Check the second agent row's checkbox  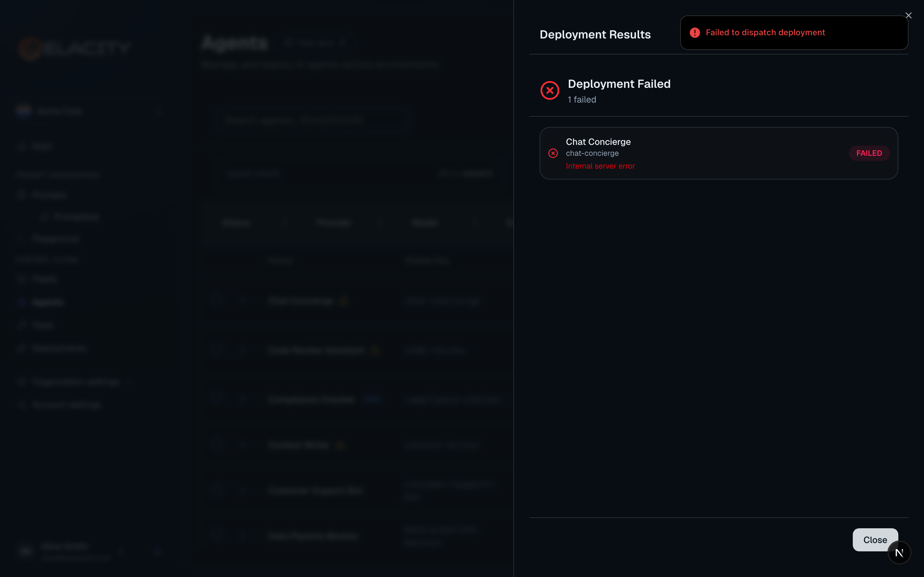click(x=218, y=350)
